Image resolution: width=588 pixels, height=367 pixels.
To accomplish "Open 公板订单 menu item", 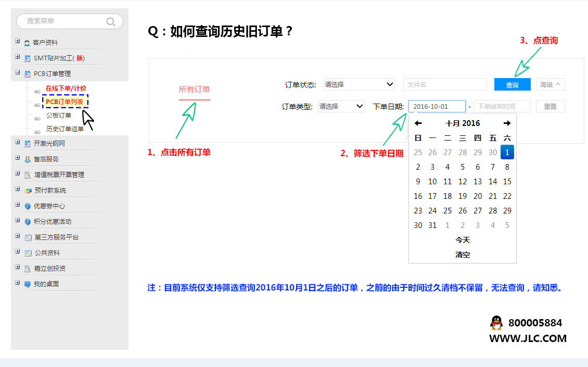I will tap(59, 115).
